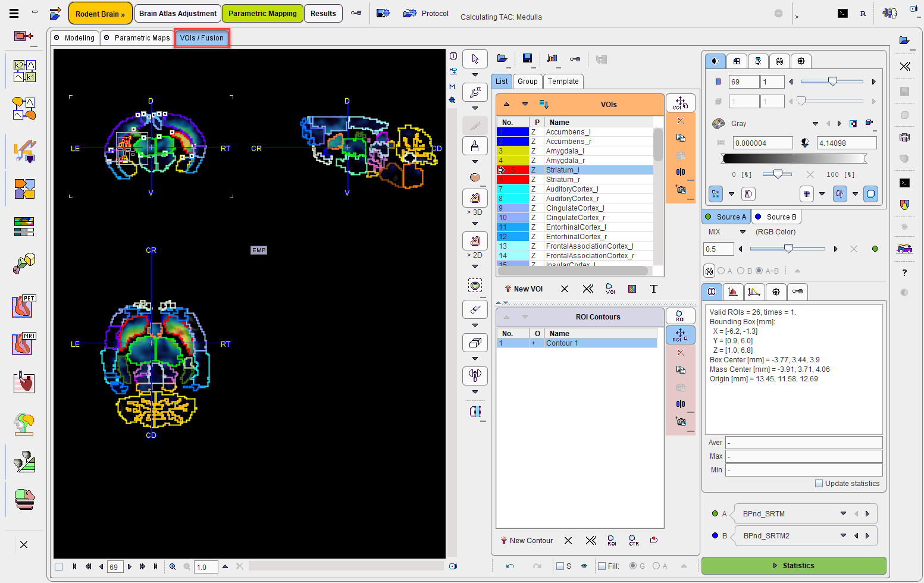Image resolution: width=924 pixels, height=583 pixels.
Task: Open VOI load folder icon
Action: point(502,58)
